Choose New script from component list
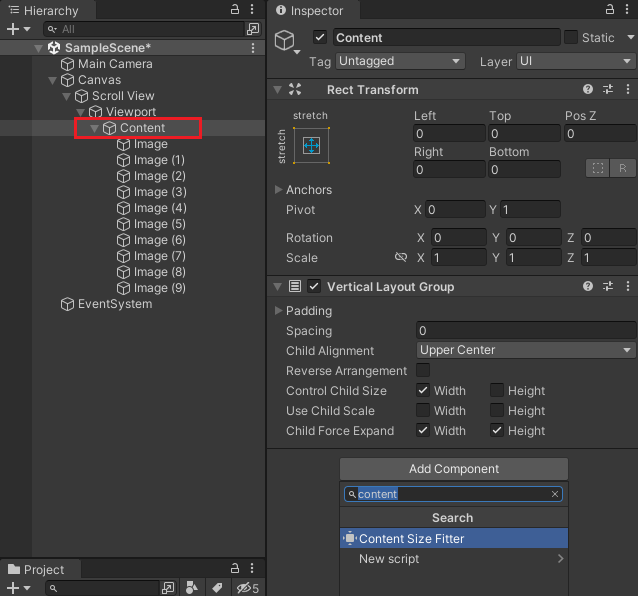 click(x=454, y=559)
